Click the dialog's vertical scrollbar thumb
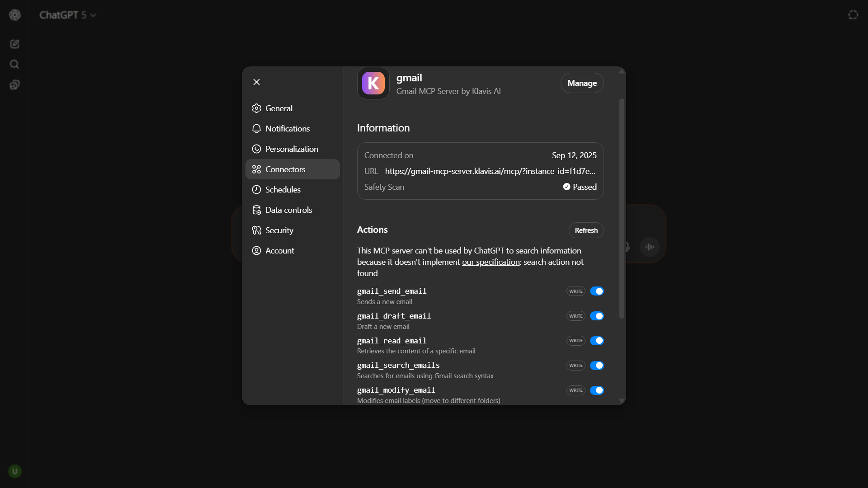868x488 pixels. pyautogui.click(x=622, y=209)
